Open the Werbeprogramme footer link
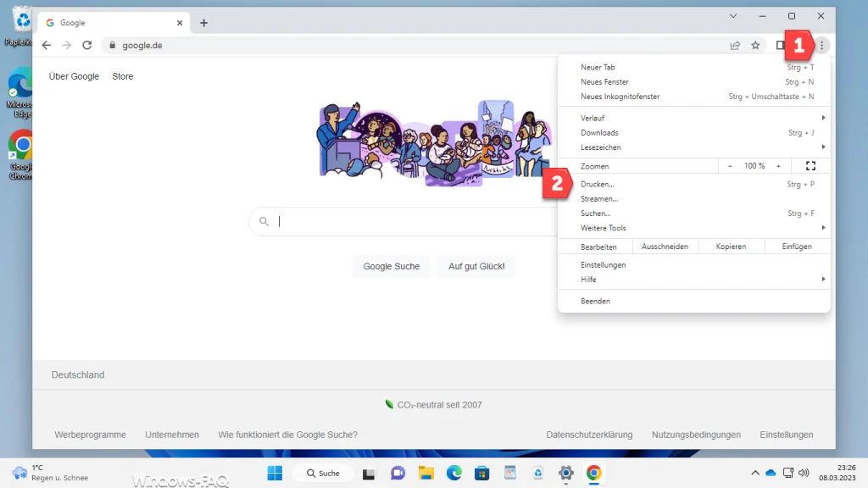The image size is (868, 488). tap(90, 435)
